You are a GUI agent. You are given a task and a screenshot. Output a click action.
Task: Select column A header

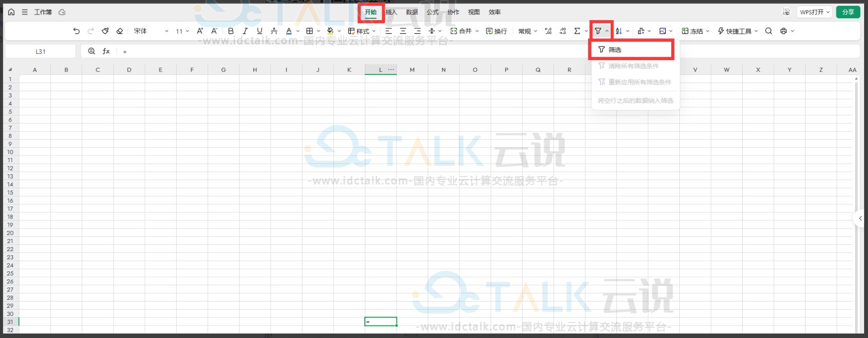click(x=35, y=70)
